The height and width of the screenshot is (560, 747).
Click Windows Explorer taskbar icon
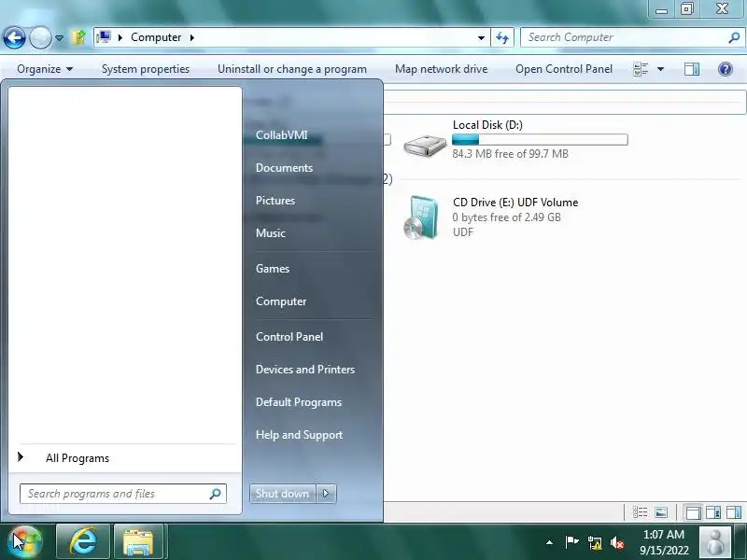[138, 541]
